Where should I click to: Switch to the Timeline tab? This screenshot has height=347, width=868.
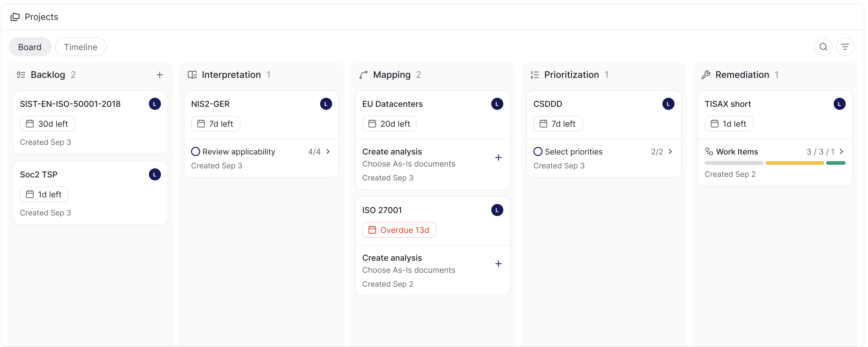pyautogui.click(x=81, y=47)
